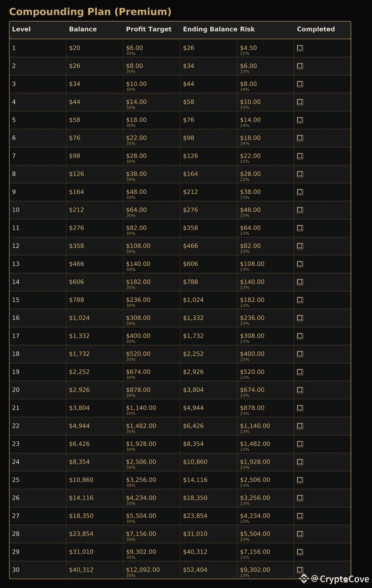This screenshot has height=588, width=372.
Task: Check off Level 10 completion box
Action: coord(300,210)
